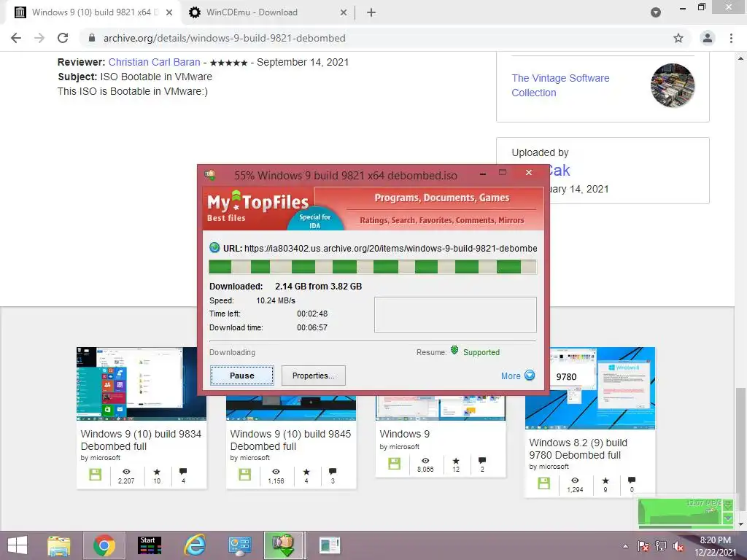Open Internet Explorer from taskbar
The height and width of the screenshot is (560, 747).
pyautogui.click(x=195, y=545)
